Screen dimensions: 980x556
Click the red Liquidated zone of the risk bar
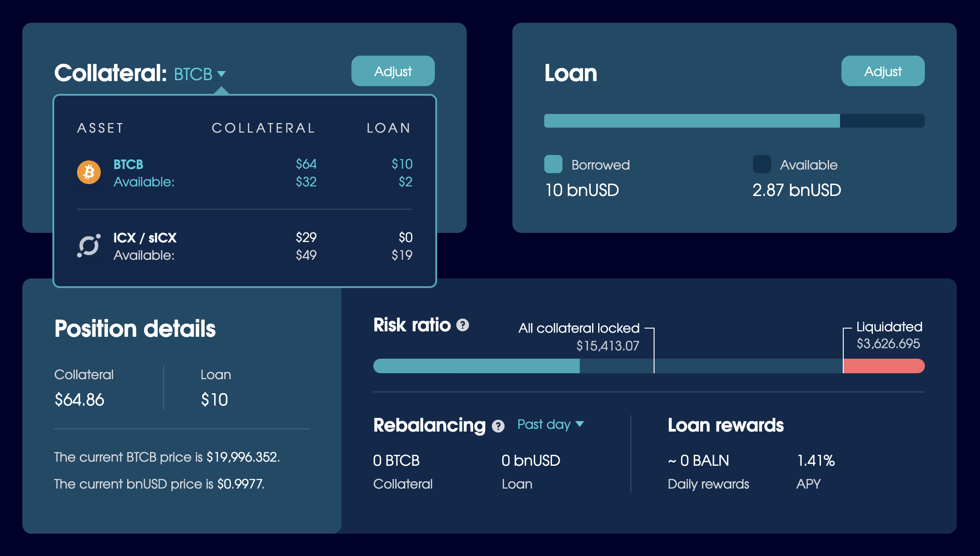coord(883,366)
